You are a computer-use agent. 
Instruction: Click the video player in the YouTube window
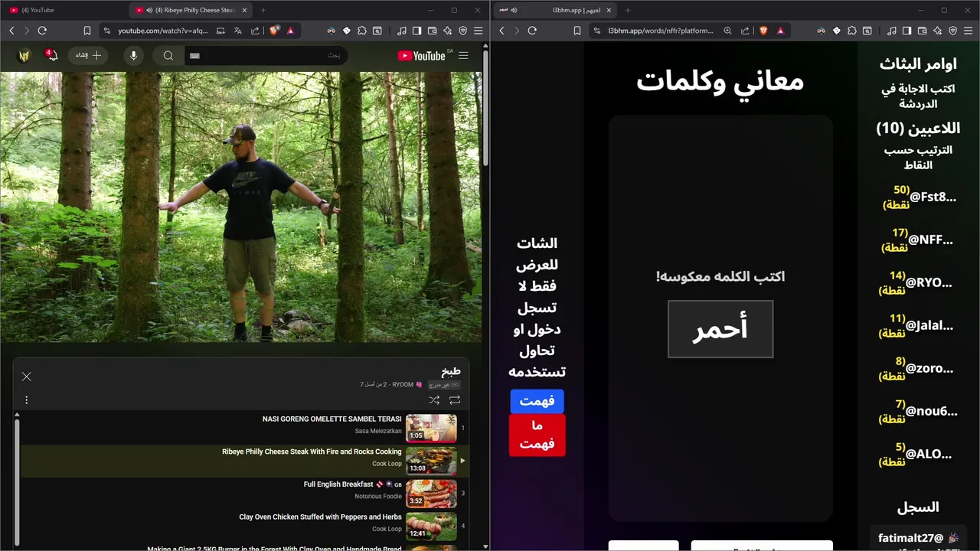[x=241, y=207]
